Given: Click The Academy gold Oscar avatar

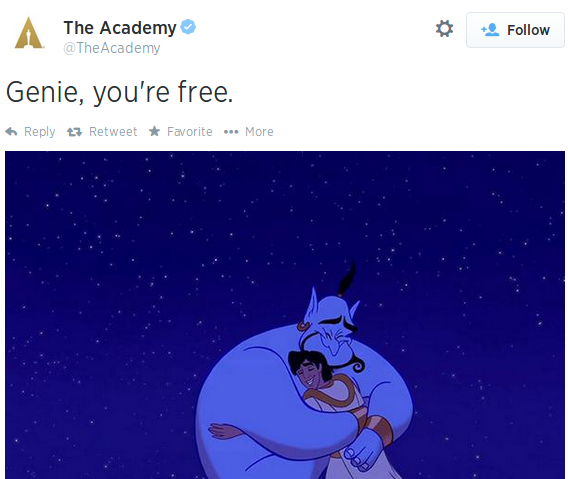Looking at the screenshot, I should pyautogui.click(x=29, y=33).
